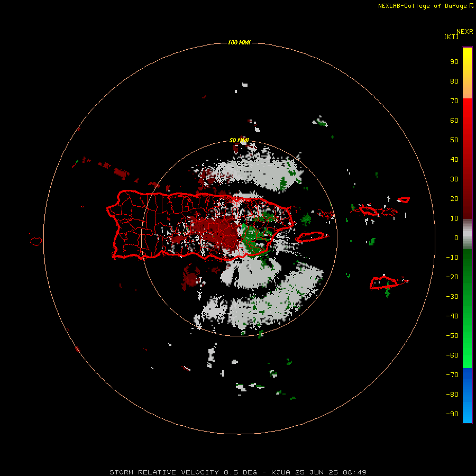Image resolution: width=476 pixels, height=476 pixels.
Task: Click the 80 value on the velocity scale
Action: (x=454, y=81)
